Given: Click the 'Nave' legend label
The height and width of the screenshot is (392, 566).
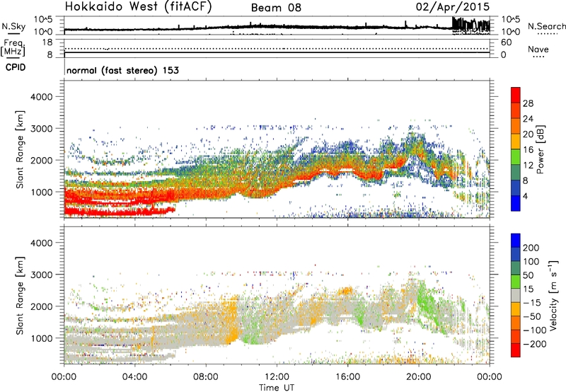Looking at the screenshot, I should pos(538,50).
